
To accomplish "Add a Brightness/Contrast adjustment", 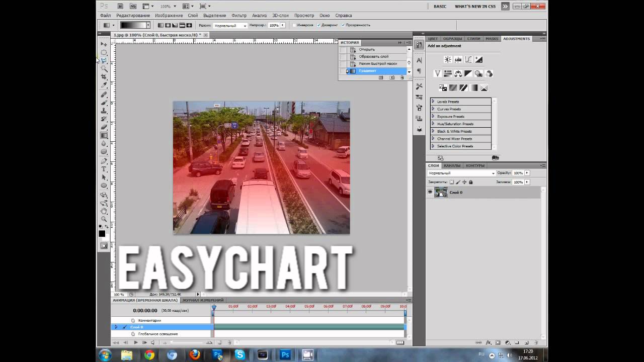I will coord(448,59).
